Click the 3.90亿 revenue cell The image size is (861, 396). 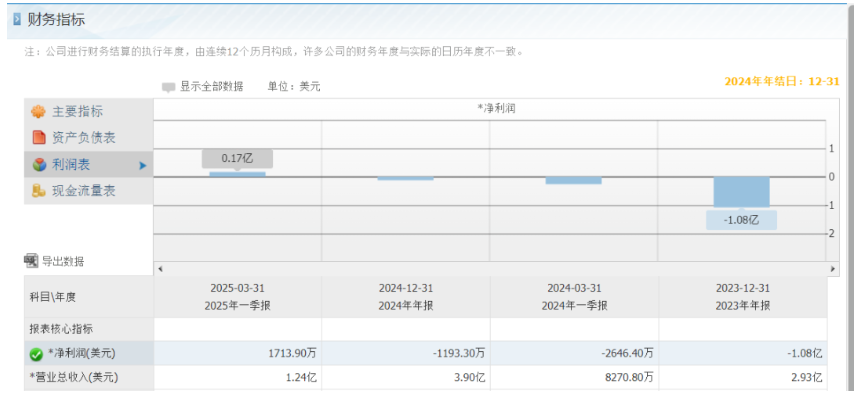click(406, 378)
